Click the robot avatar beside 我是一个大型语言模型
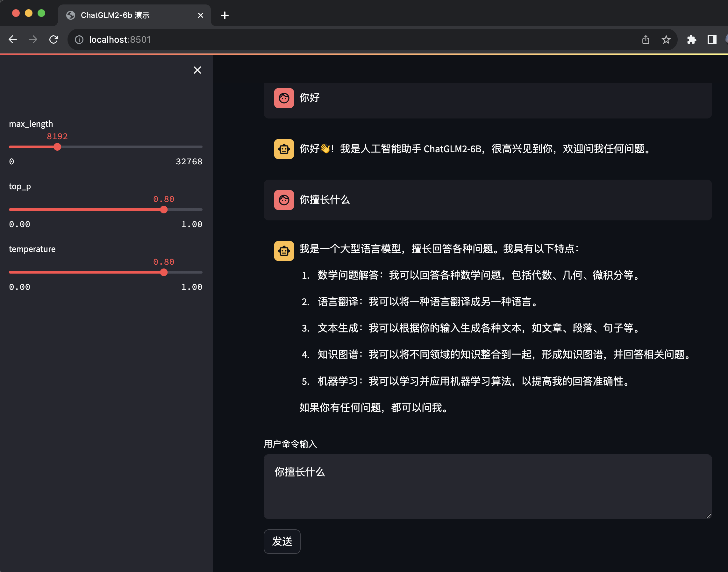This screenshot has height=572, width=728. (x=284, y=251)
